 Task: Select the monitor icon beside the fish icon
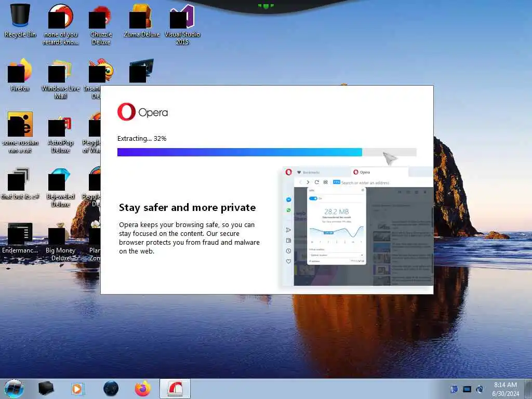point(141,71)
